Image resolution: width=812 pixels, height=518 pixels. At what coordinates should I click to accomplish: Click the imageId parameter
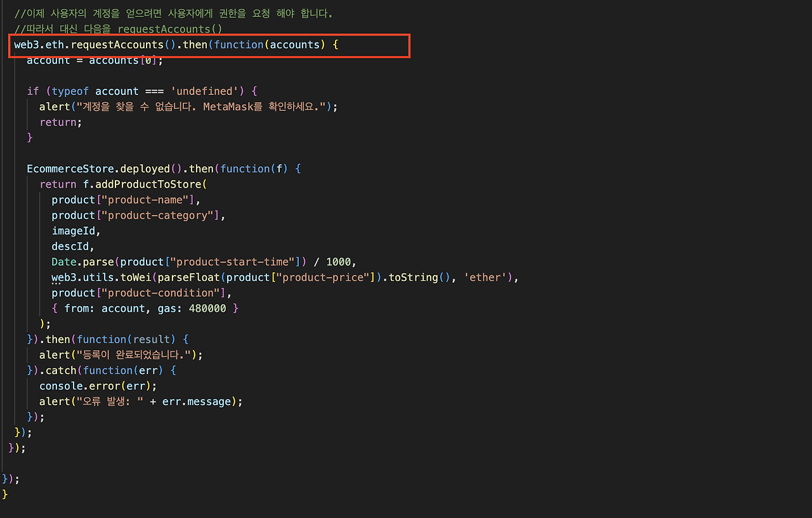point(74,230)
